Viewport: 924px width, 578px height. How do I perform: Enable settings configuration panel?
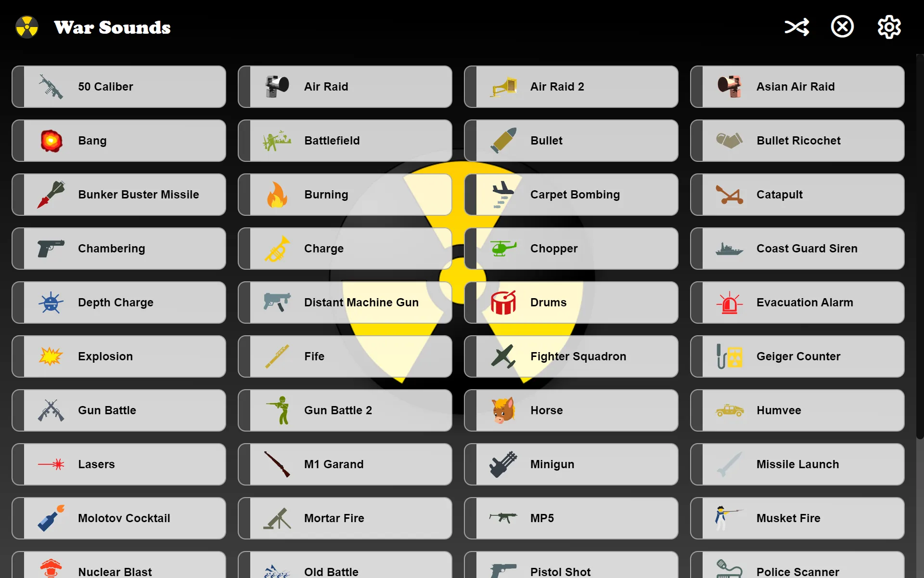click(x=889, y=26)
